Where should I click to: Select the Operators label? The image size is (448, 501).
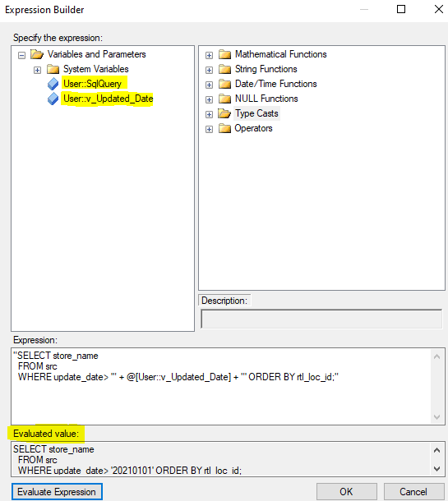click(253, 128)
